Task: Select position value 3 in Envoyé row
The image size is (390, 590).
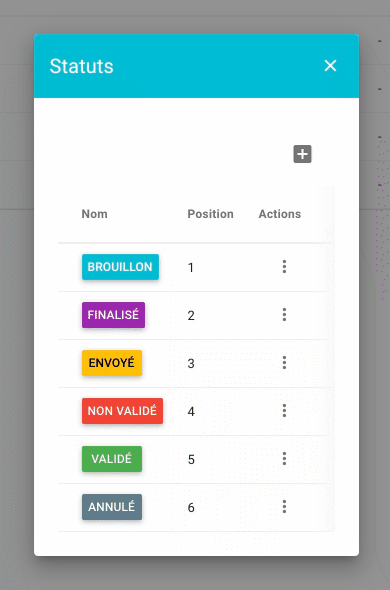Action: pos(191,364)
